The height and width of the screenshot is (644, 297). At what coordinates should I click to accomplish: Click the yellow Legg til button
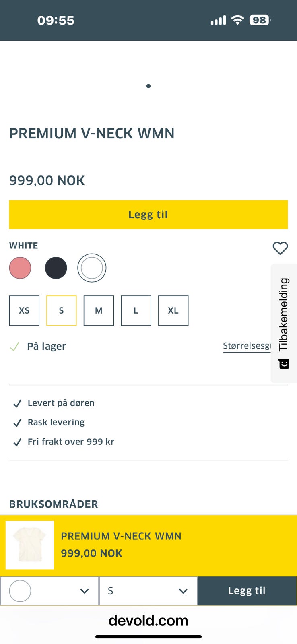click(x=148, y=215)
